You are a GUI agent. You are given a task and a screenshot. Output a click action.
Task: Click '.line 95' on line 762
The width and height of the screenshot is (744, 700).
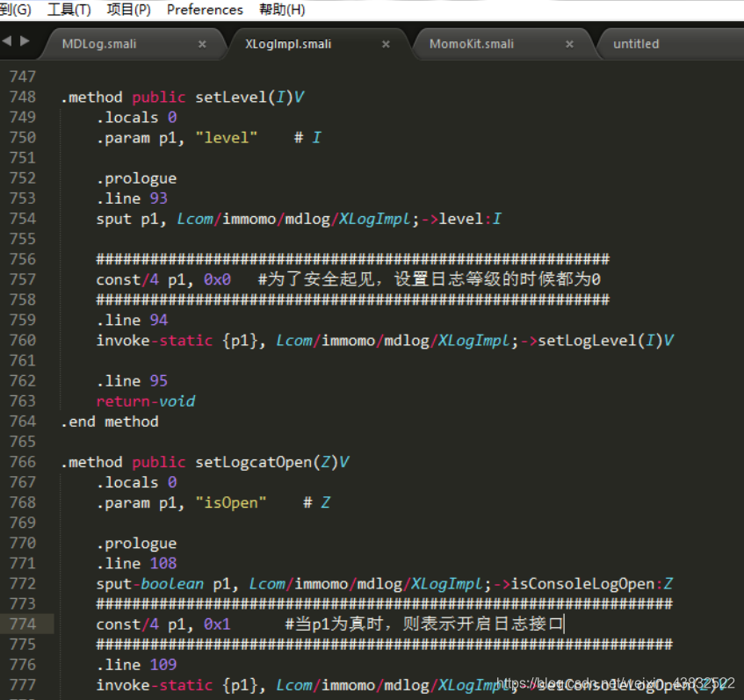click(132, 381)
